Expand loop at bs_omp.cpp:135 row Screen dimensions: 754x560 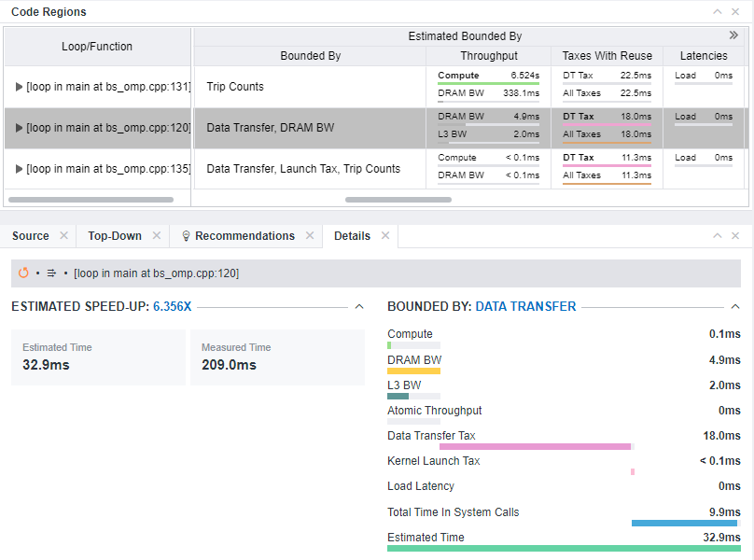click(x=20, y=169)
